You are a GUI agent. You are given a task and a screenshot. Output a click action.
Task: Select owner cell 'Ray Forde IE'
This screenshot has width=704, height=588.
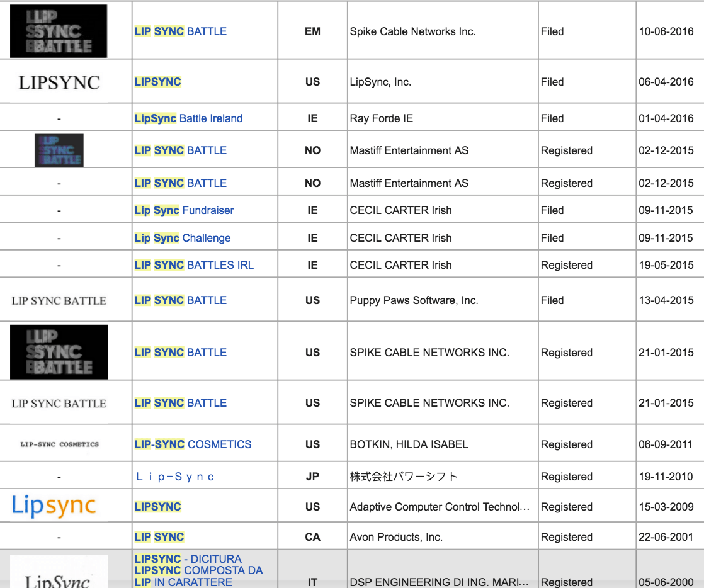(x=381, y=118)
